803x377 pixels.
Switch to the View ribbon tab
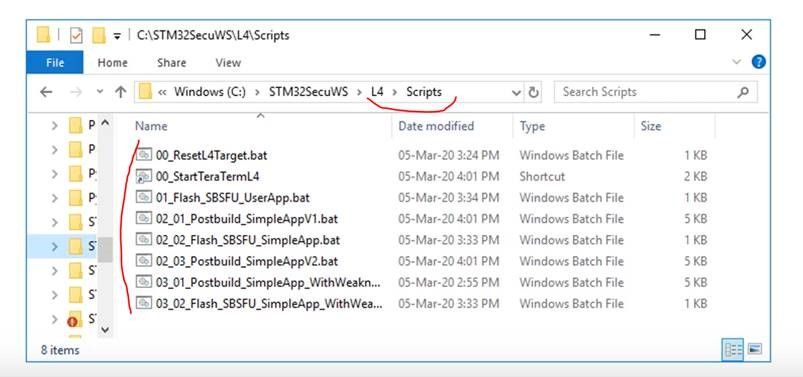pos(228,63)
